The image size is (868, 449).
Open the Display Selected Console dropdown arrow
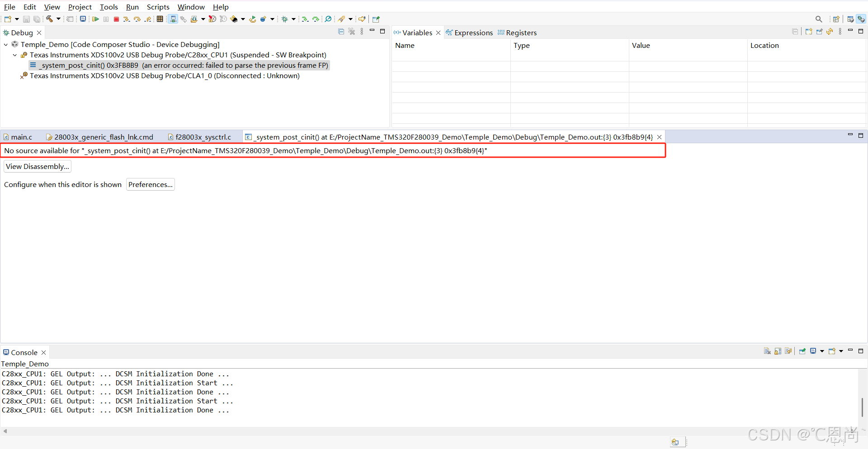coord(822,351)
